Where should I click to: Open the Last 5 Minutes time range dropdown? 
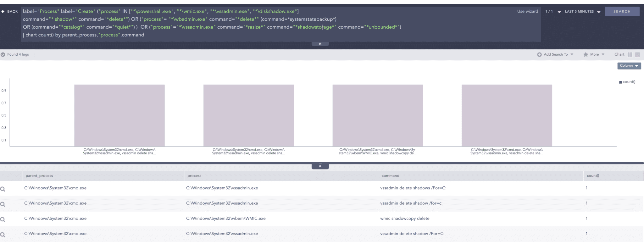(582, 12)
